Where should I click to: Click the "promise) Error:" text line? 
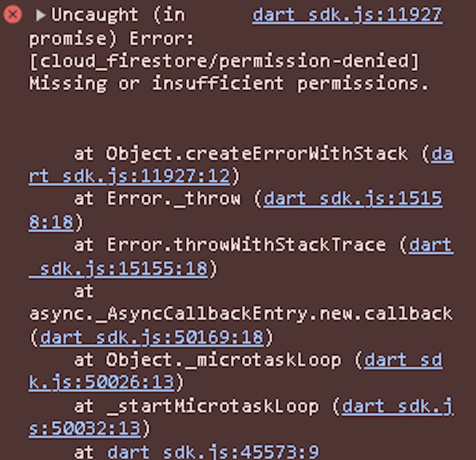coord(112,39)
